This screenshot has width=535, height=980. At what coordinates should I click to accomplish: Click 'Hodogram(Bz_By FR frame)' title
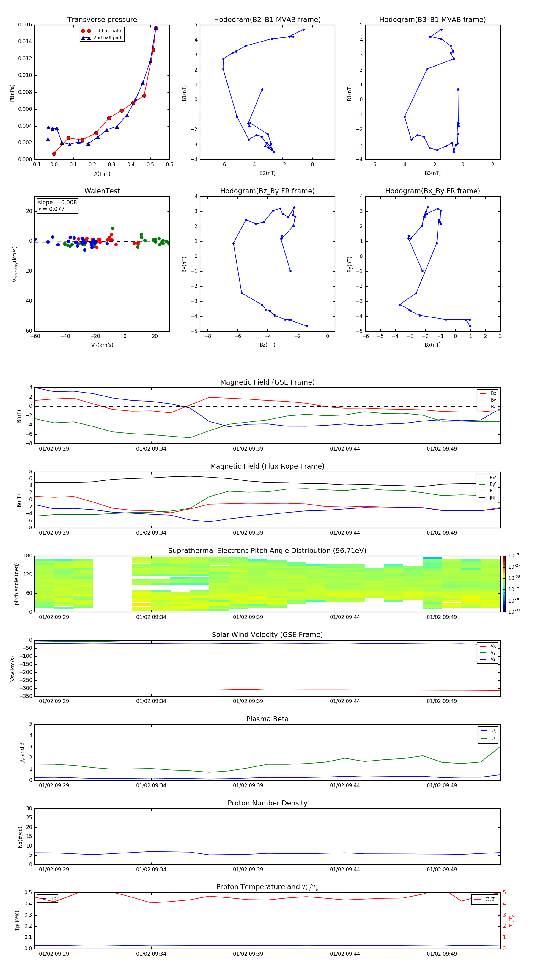click(x=267, y=191)
